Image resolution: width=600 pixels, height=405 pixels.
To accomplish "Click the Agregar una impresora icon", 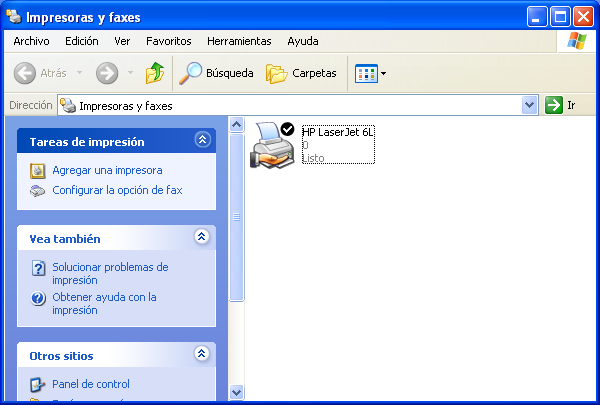I will [x=38, y=170].
